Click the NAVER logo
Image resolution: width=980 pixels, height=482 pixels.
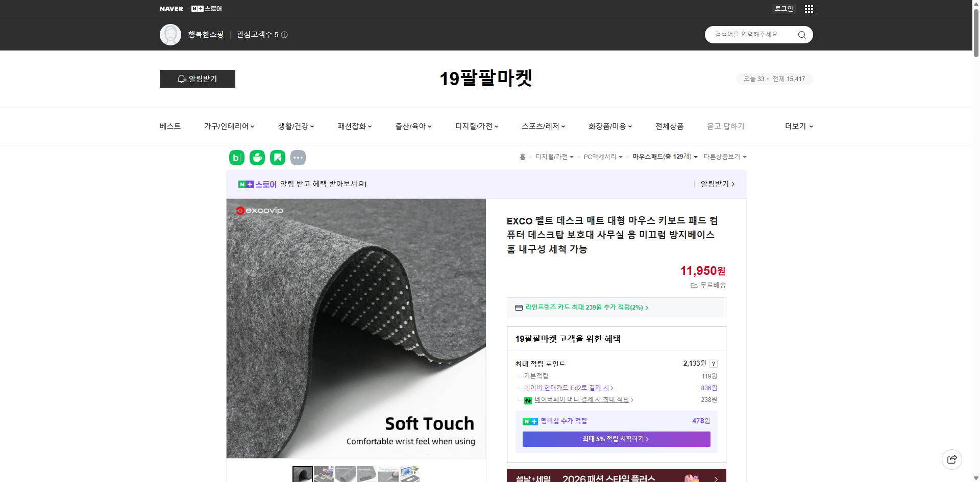pos(171,8)
